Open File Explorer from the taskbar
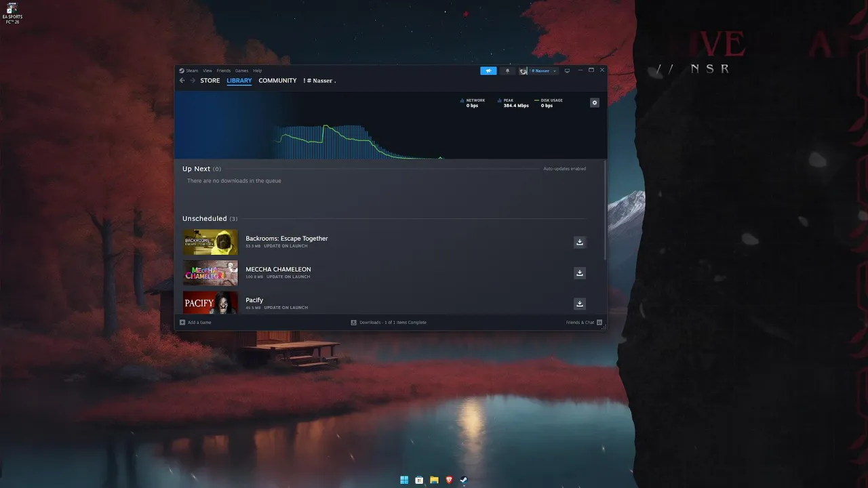 pyautogui.click(x=434, y=480)
